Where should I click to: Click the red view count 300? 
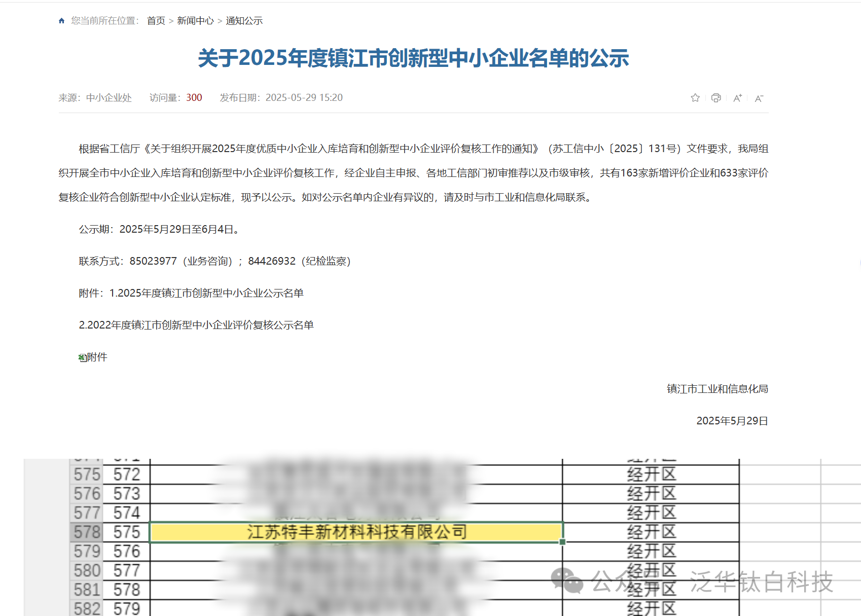(x=194, y=98)
